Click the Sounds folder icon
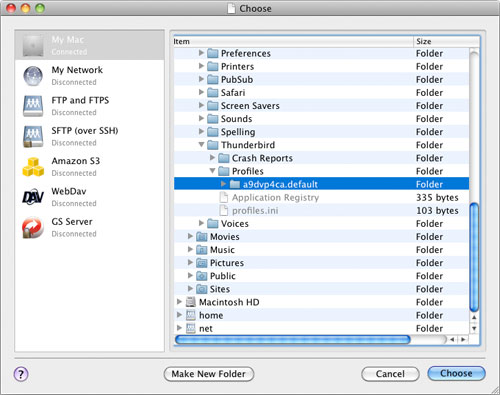 [212, 119]
